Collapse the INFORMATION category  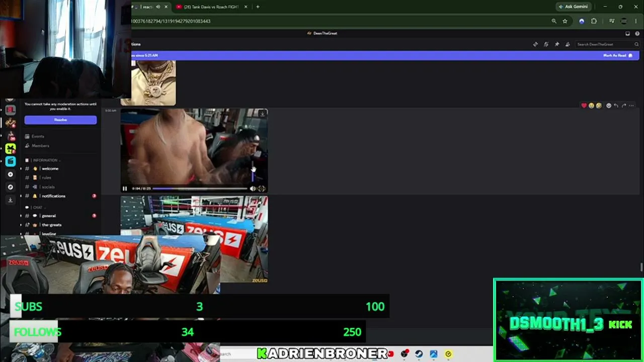coord(45,160)
